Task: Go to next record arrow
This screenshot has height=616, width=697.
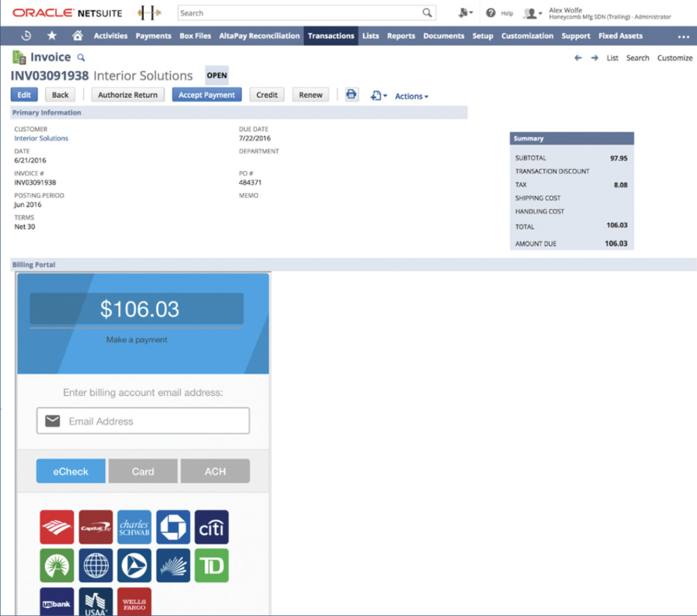Action: [594, 58]
